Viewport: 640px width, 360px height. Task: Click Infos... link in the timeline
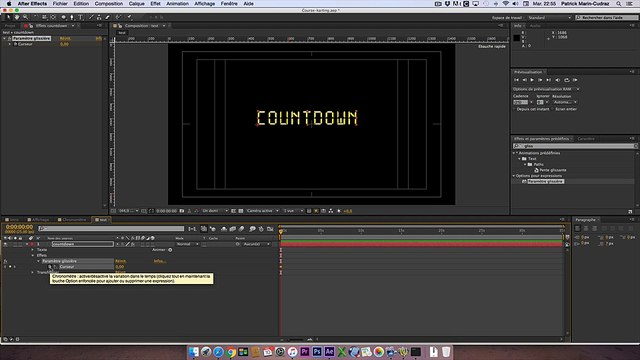point(160,261)
